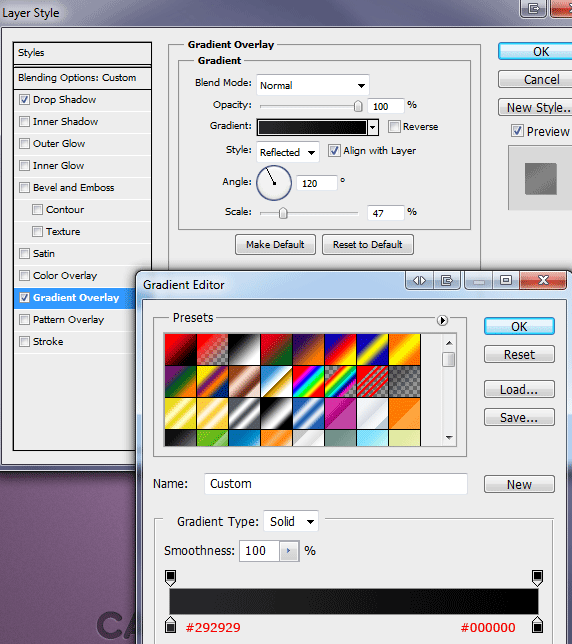Enable the Reverse checkbox
The height and width of the screenshot is (644, 572).
pos(394,126)
